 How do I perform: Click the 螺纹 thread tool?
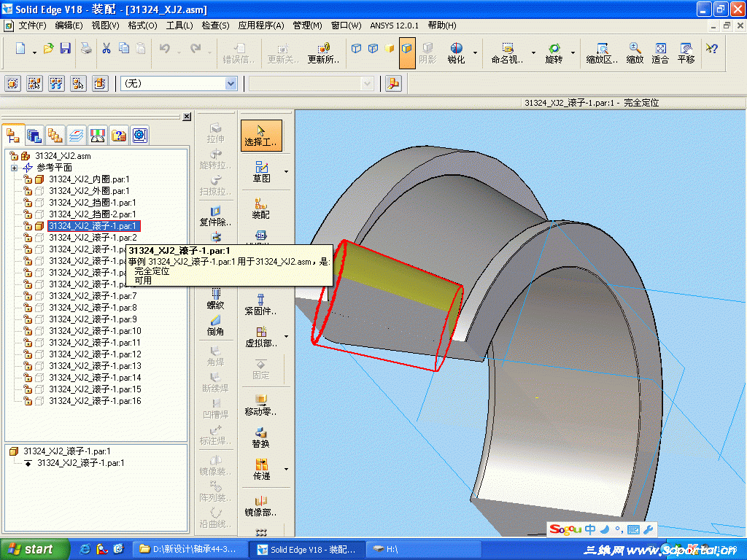[215, 299]
